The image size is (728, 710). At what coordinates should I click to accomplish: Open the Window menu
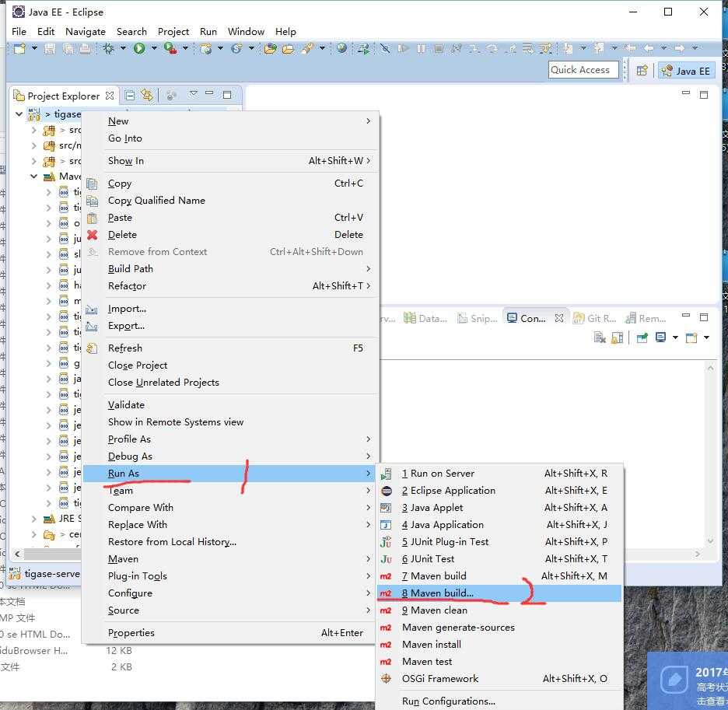pyautogui.click(x=246, y=32)
